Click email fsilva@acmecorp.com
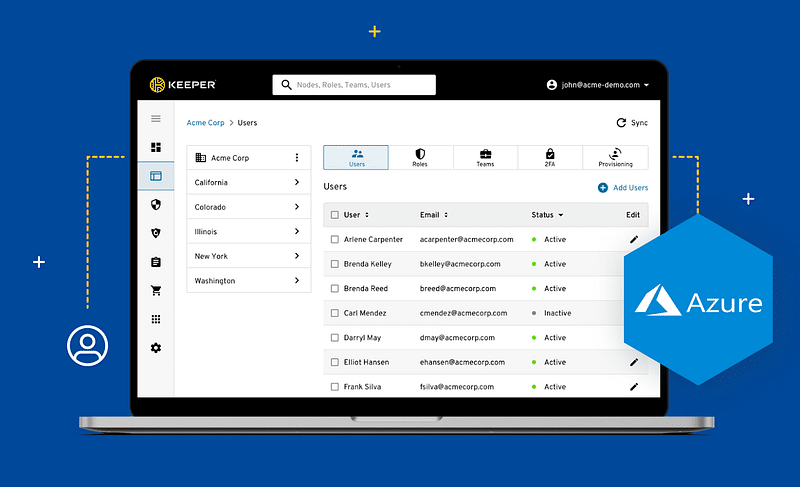 click(x=457, y=387)
